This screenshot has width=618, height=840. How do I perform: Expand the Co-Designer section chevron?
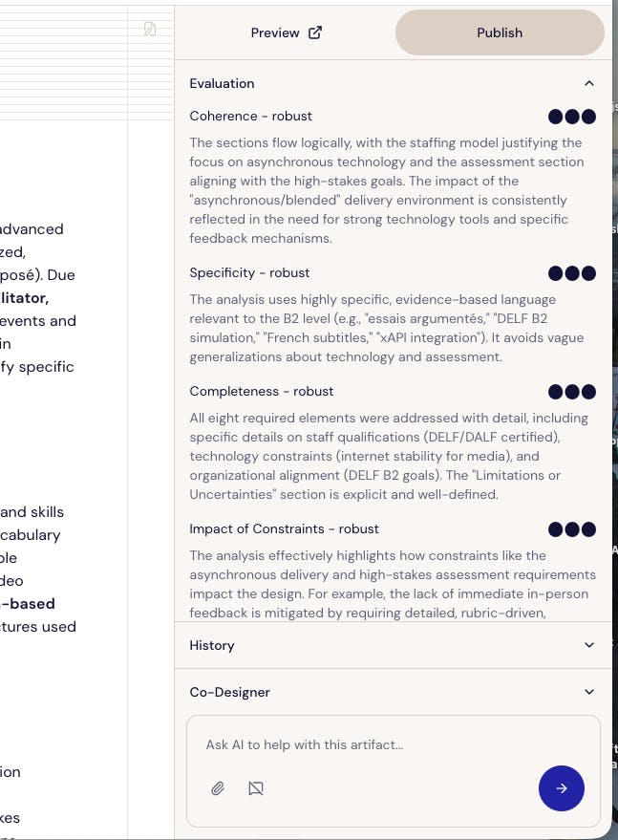(589, 692)
